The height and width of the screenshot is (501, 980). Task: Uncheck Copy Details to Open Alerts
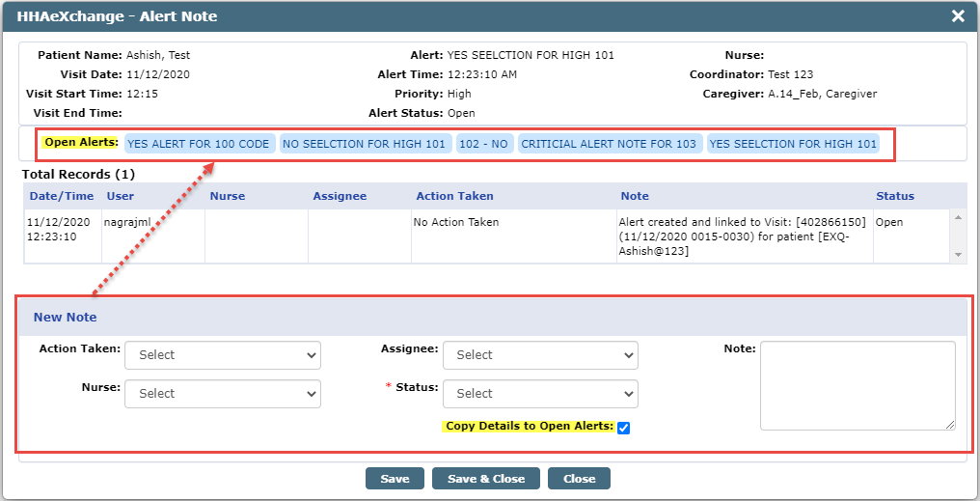point(623,428)
